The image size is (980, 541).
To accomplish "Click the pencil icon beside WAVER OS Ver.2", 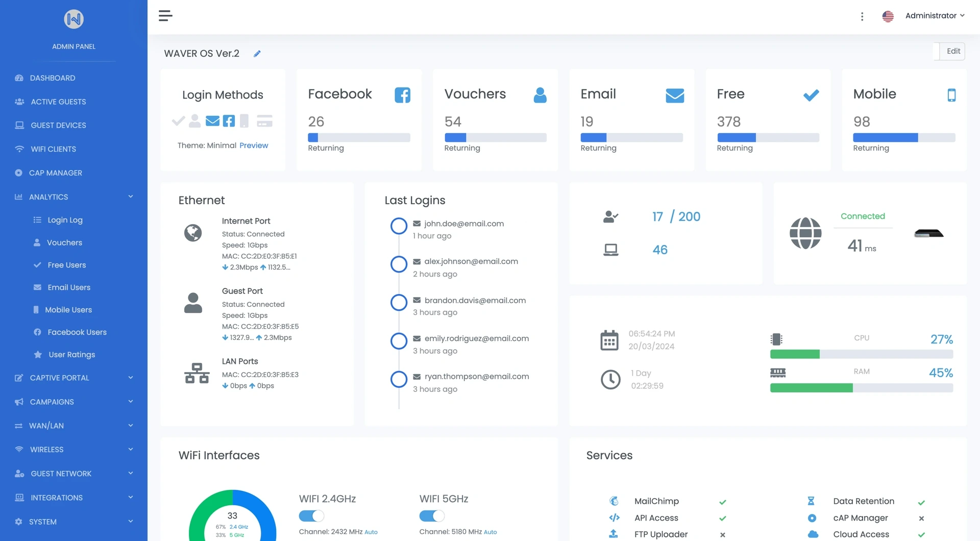I will click(x=257, y=54).
